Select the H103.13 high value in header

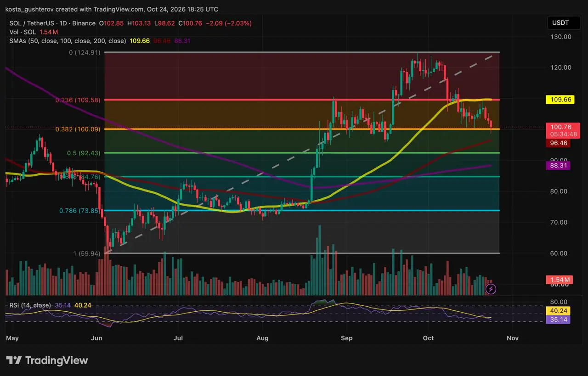click(140, 23)
